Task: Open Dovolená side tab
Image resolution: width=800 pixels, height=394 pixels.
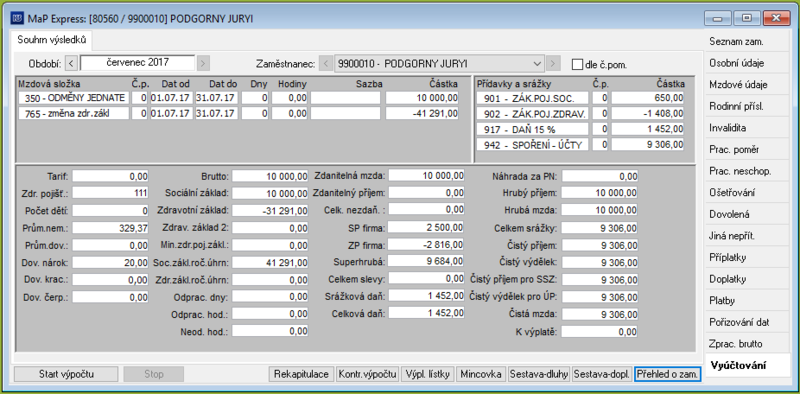Action: coord(726,215)
